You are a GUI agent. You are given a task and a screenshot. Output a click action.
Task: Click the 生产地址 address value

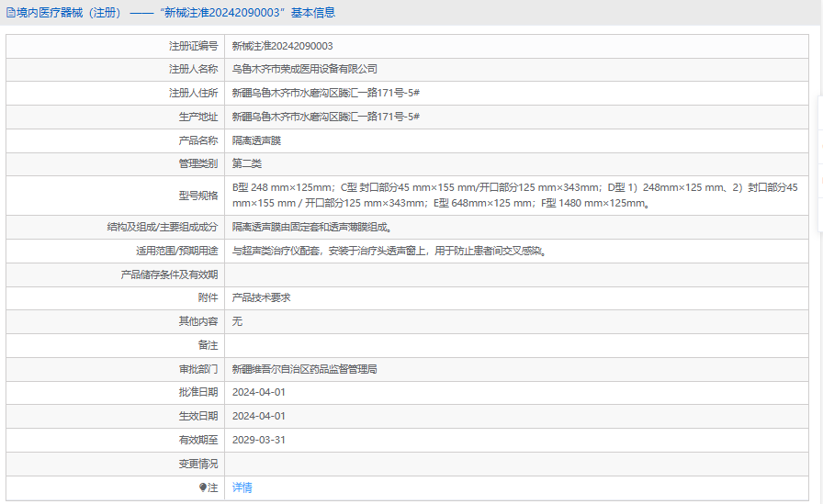coord(325,117)
